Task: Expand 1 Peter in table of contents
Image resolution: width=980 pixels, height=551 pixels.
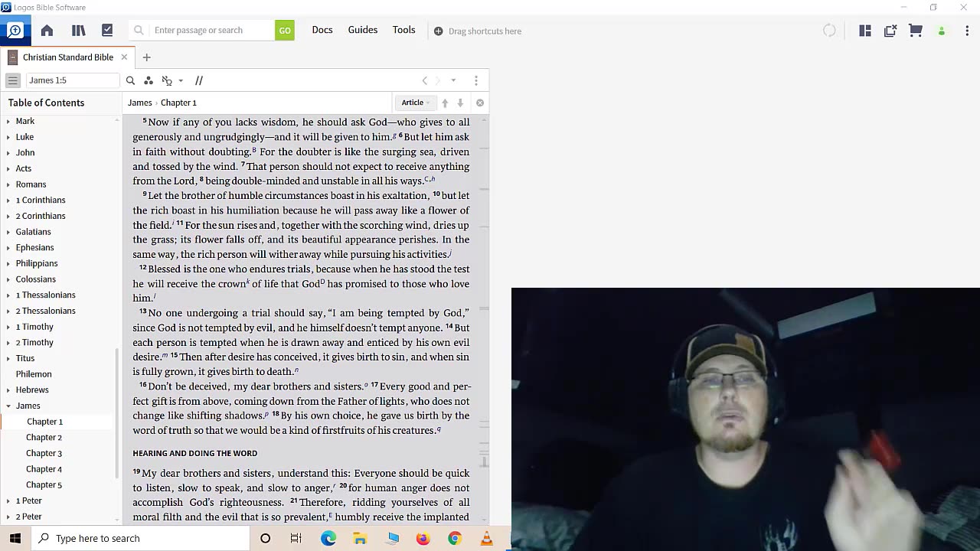Action: [8, 500]
